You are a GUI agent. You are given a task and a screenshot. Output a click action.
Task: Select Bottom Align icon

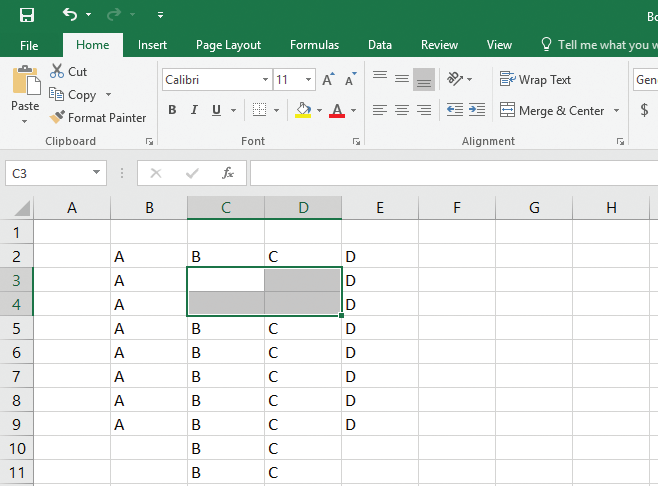[x=424, y=79]
